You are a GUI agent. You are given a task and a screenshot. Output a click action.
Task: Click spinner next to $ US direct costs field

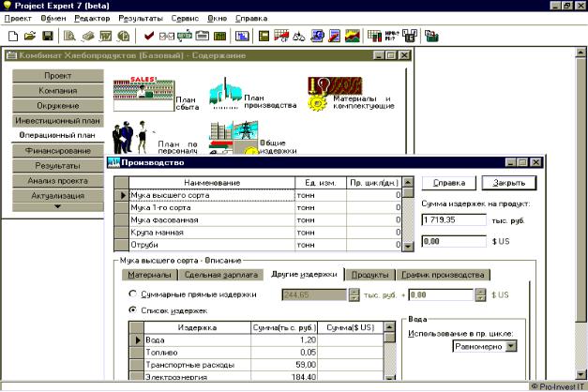[480, 294]
